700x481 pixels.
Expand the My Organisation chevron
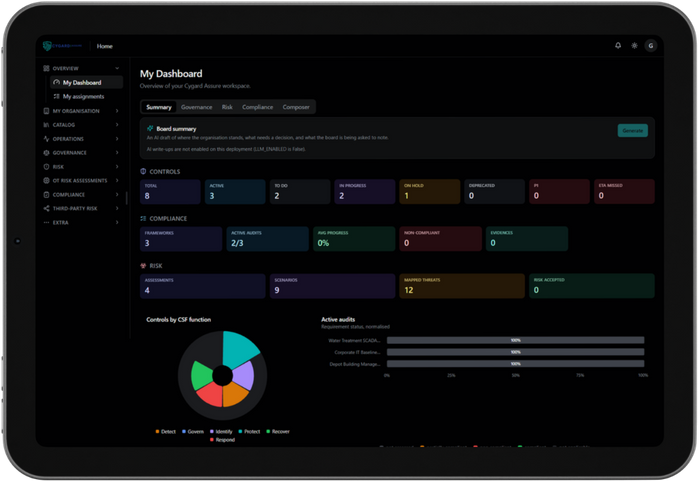click(117, 111)
